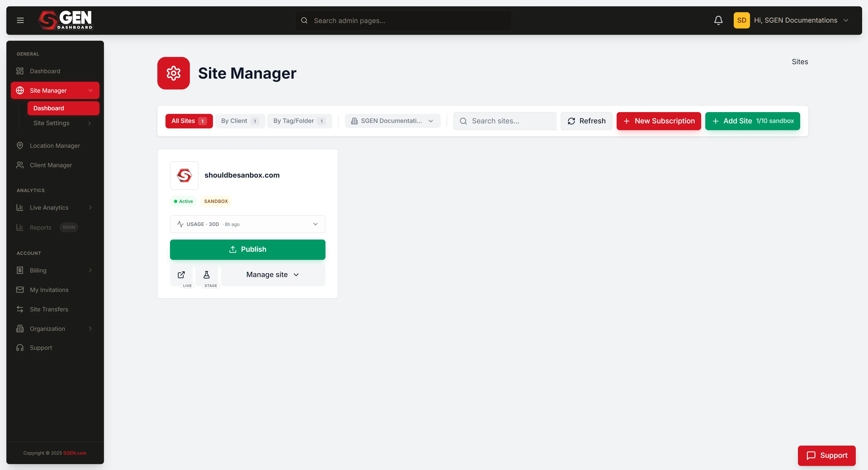Open the My Invitations page
Viewport: 868px width, 470px height.
click(x=55, y=290)
